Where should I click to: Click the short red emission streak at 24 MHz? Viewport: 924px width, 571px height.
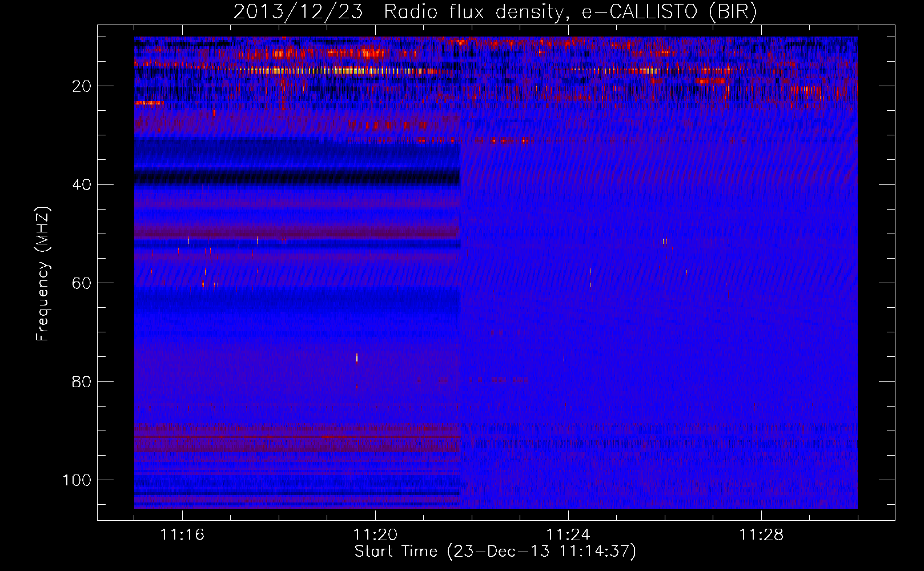149,103
